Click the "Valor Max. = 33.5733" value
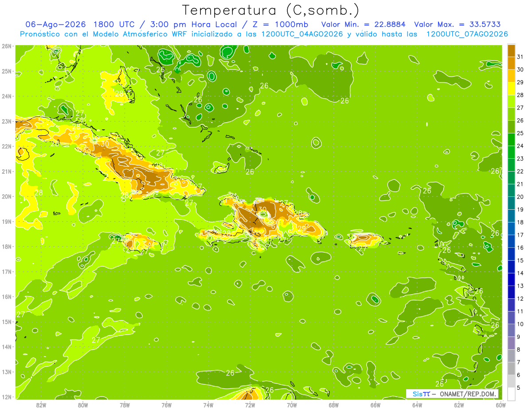The image size is (532, 411). [458, 25]
